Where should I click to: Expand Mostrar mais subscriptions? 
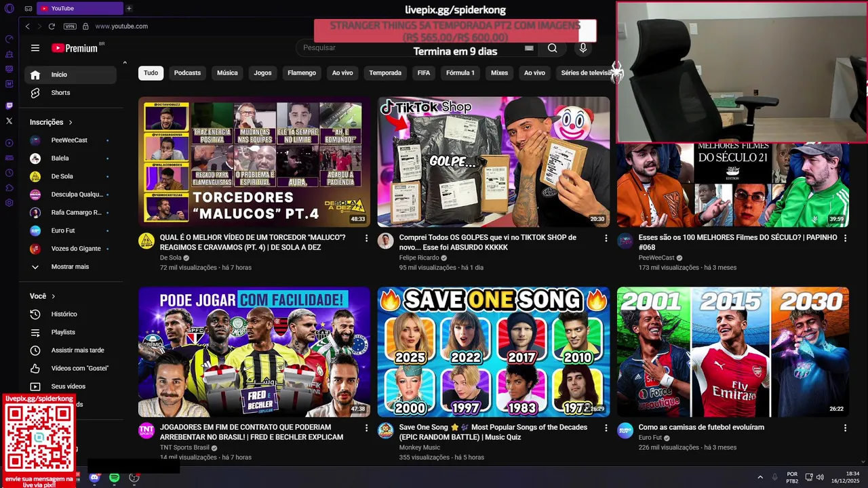tap(70, 267)
